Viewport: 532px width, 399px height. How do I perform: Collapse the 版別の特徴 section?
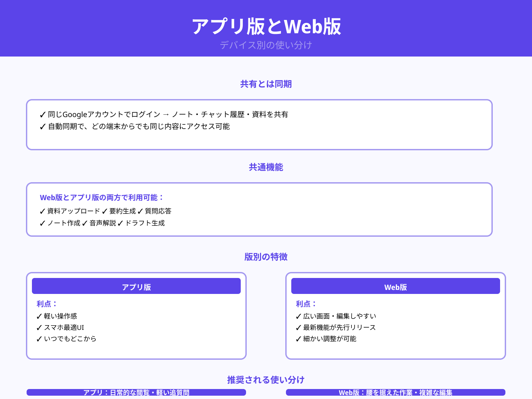[x=266, y=257]
